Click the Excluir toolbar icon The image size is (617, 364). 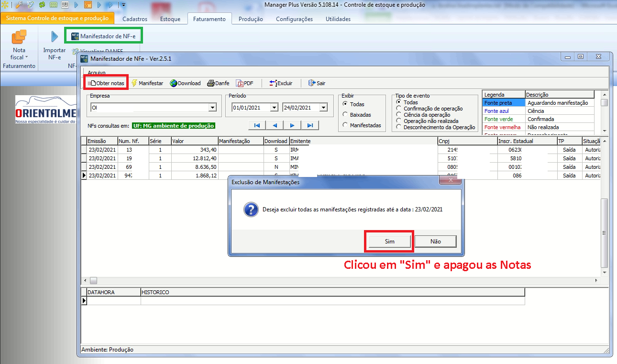point(273,83)
